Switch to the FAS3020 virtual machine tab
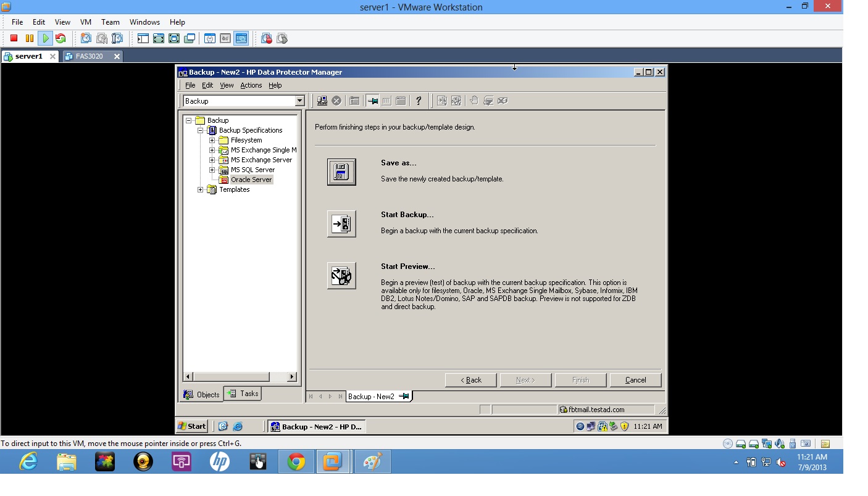The width and height of the screenshot is (868, 496). pos(90,56)
